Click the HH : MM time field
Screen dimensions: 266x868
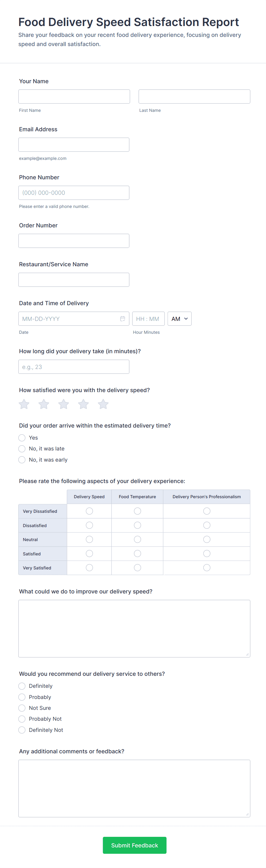(148, 319)
